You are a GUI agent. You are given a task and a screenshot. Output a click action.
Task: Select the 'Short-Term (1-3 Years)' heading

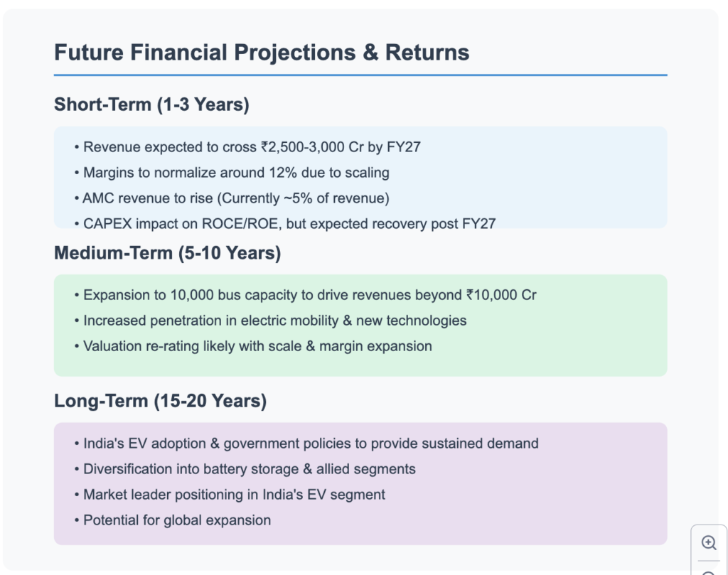click(151, 104)
